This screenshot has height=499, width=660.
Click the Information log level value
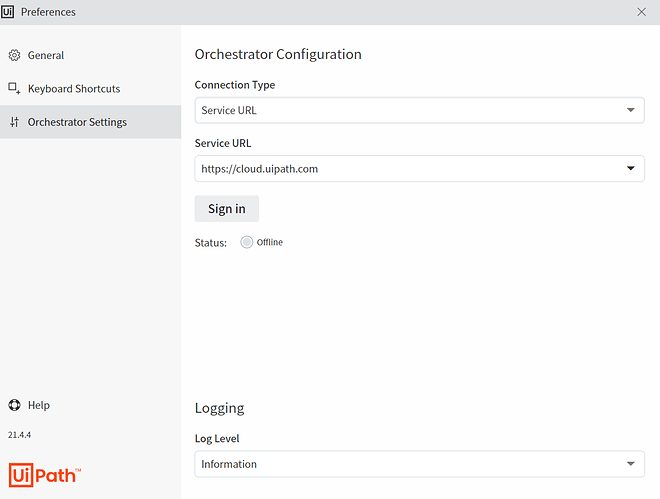click(x=229, y=464)
